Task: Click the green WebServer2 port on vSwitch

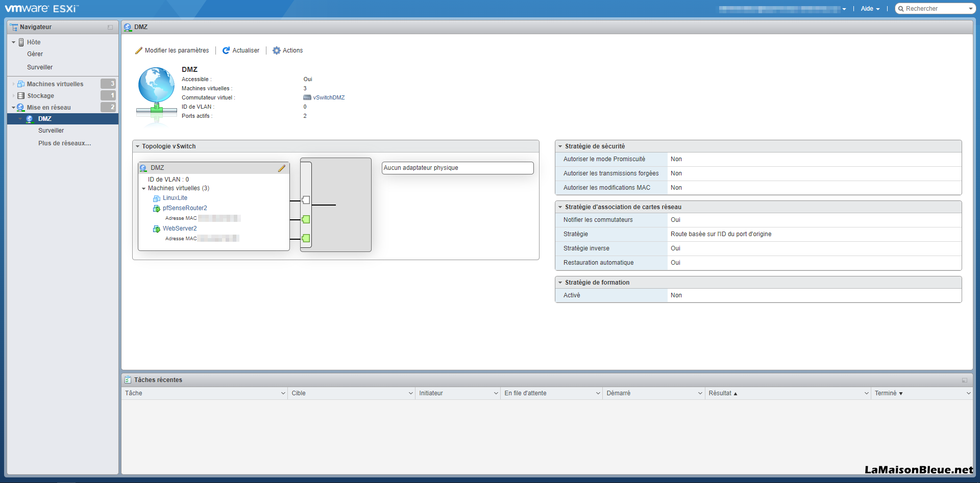Action: [x=306, y=238]
